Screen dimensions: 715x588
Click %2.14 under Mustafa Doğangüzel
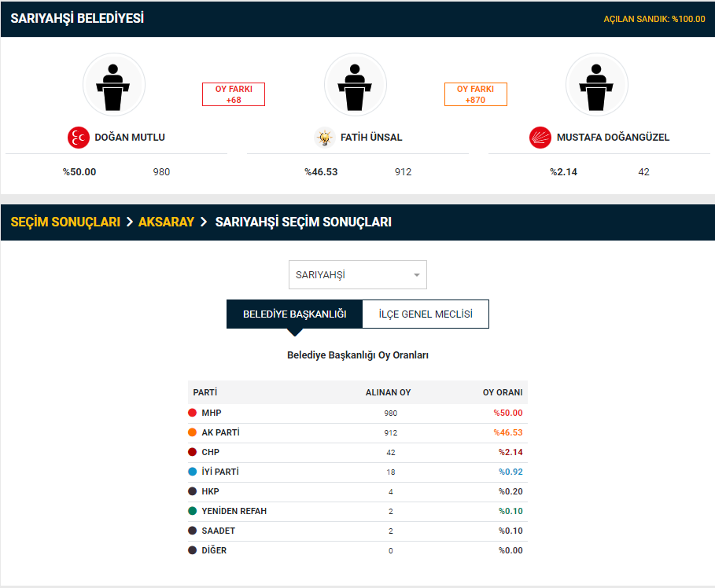pyautogui.click(x=563, y=172)
